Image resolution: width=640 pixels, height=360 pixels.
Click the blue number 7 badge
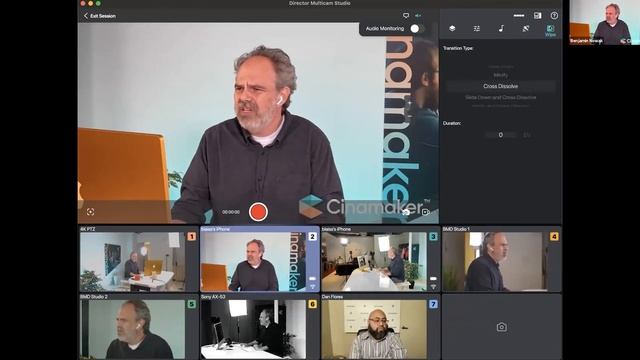coord(433,304)
